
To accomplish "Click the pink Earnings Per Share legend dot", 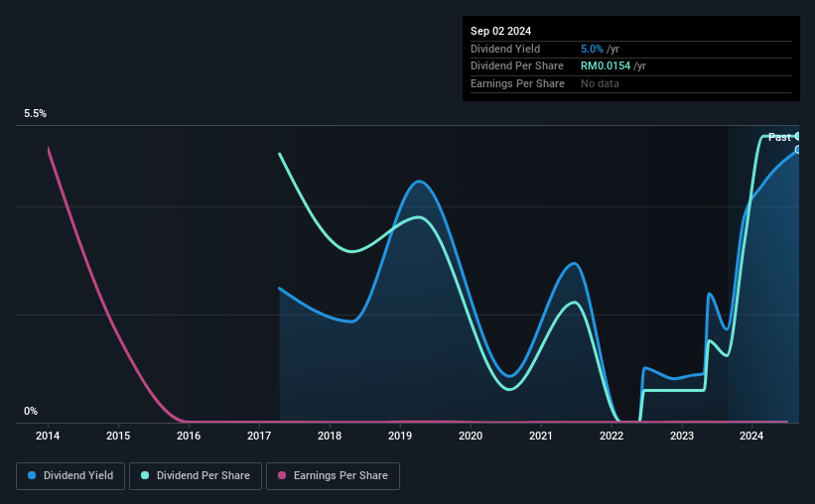I will pyautogui.click(x=282, y=475).
